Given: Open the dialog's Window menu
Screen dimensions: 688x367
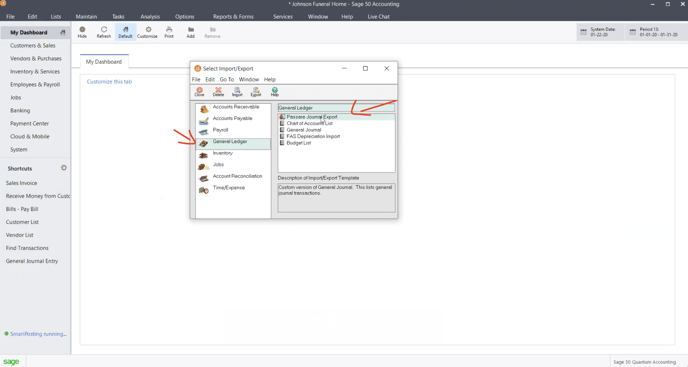Looking at the screenshot, I should coord(249,79).
